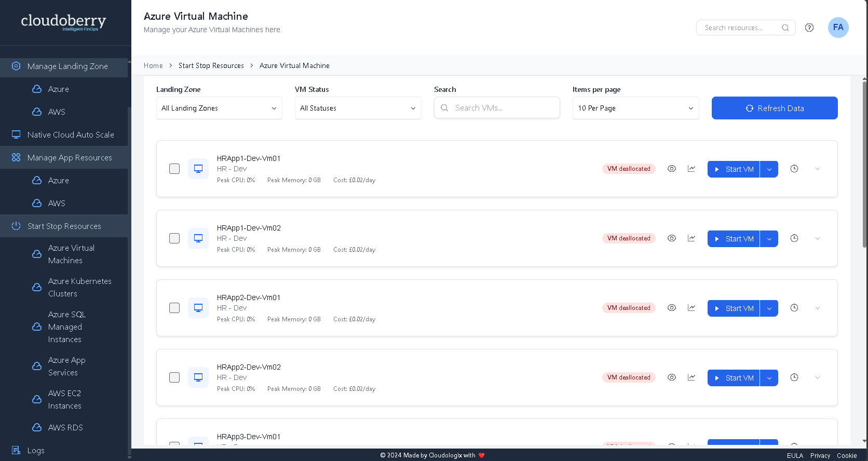Click Start Stop Resources breadcrumb
The height and width of the screenshot is (461, 868).
pos(211,66)
